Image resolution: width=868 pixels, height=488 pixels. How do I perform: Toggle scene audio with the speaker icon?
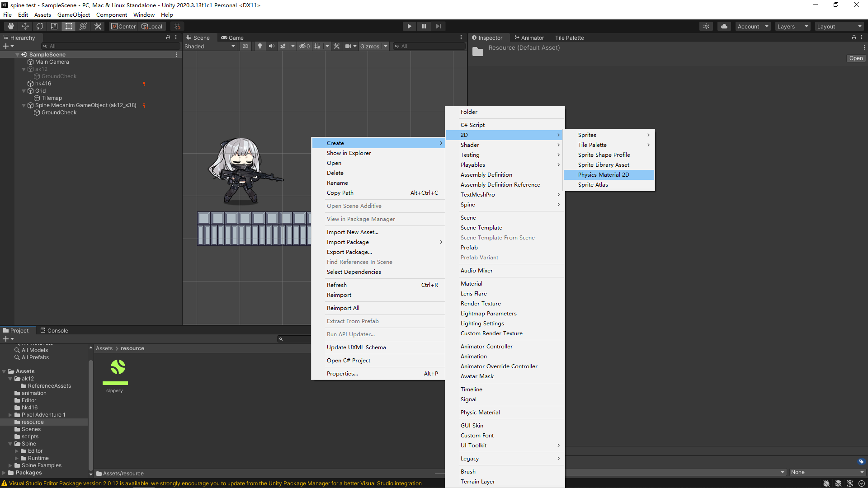tap(272, 46)
